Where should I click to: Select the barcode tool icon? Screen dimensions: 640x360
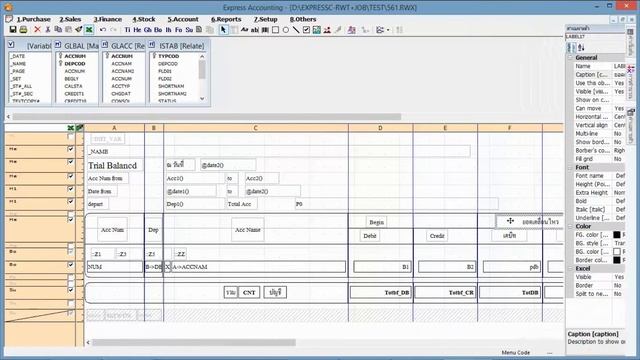pyautogui.click(x=265, y=30)
